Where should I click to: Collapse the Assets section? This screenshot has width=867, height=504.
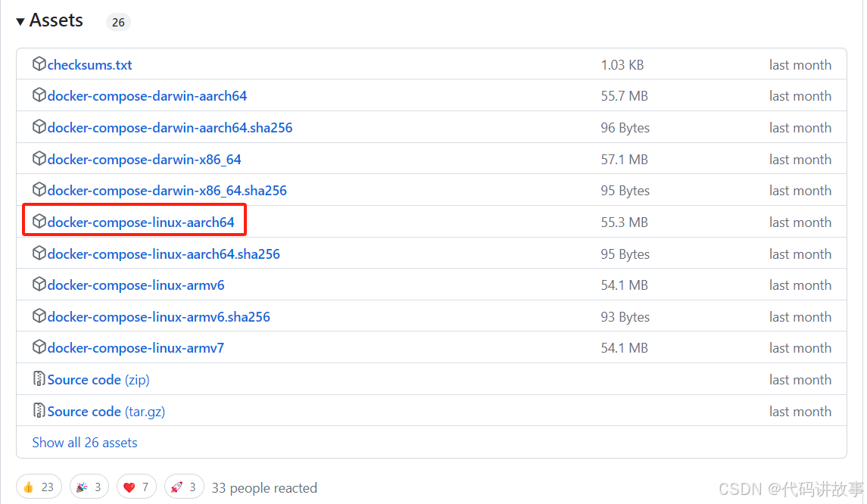[x=55, y=20]
